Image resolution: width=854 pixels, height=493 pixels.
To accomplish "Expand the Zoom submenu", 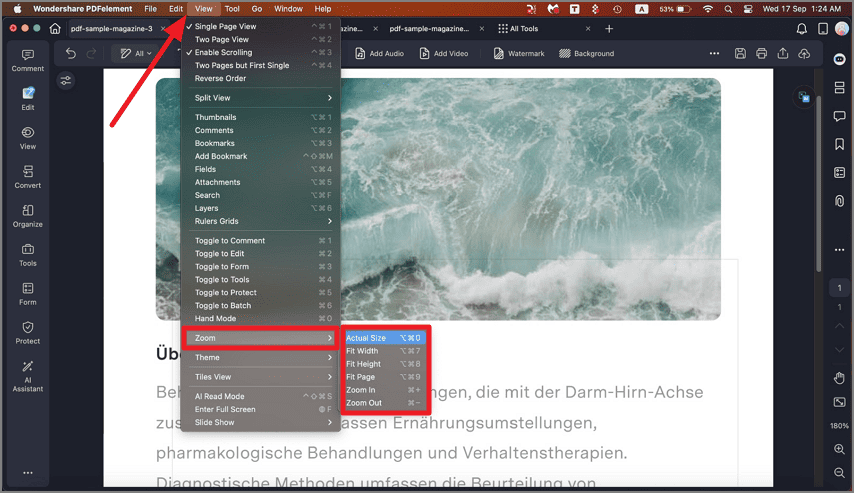I will 259,338.
